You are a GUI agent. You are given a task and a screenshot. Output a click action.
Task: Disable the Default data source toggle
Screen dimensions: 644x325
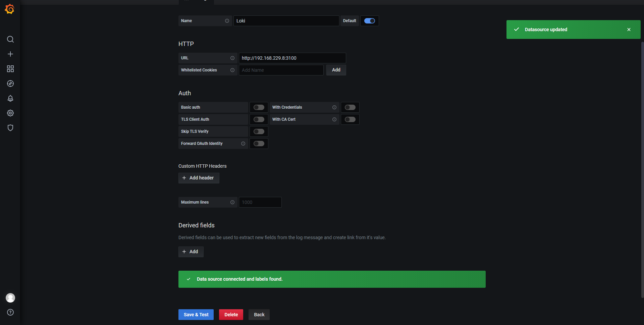(x=369, y=21)
